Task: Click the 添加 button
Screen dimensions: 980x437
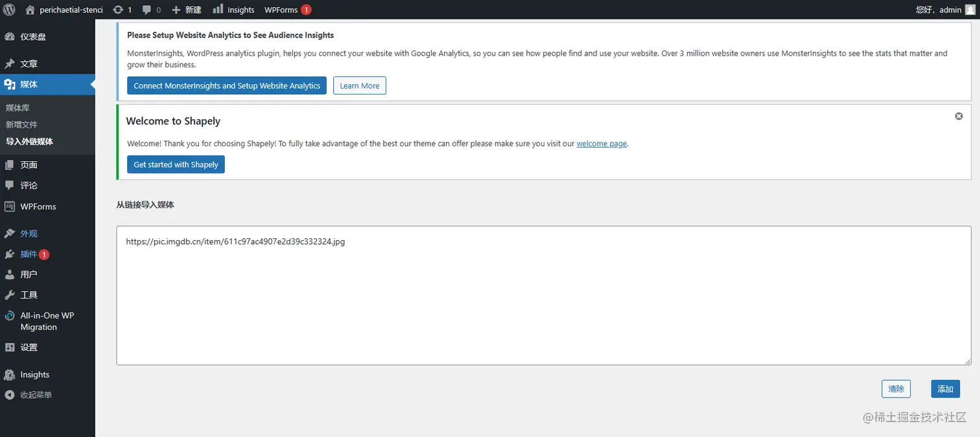Action: click(x=946, y=388)
